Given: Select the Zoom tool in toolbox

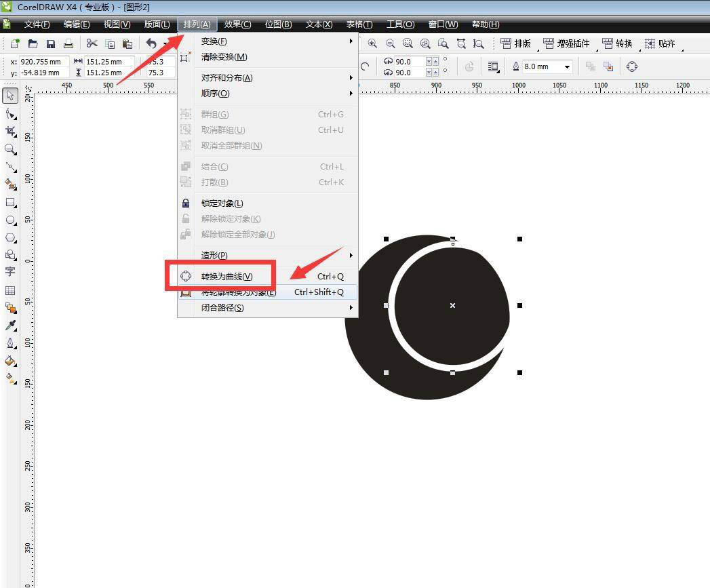Looking at the screenshot, I should point(10,149).
